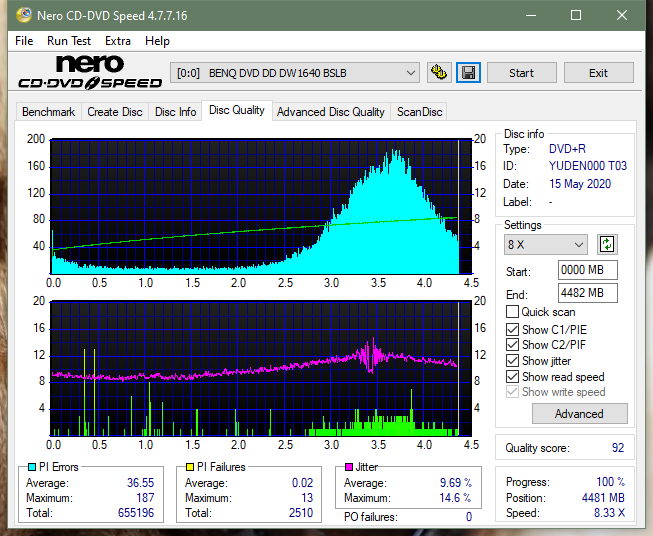Click the disc ID YUDEN000 T03

(x=588, y=166)
